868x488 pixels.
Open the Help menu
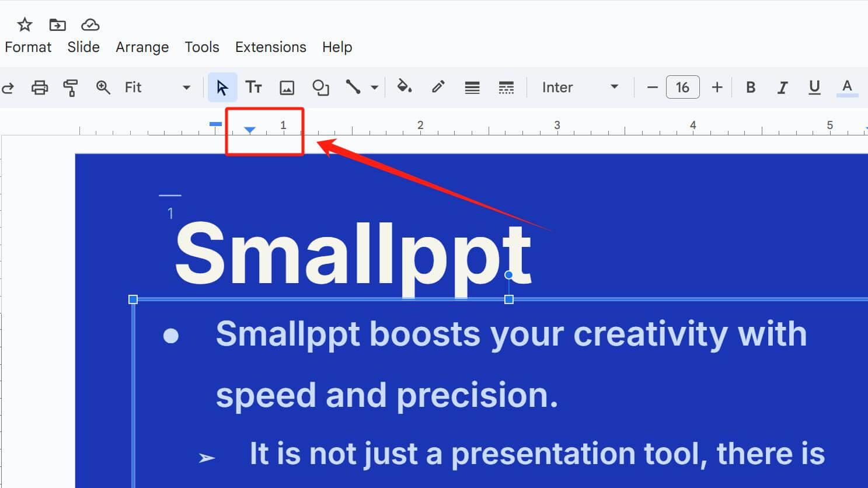337,47
